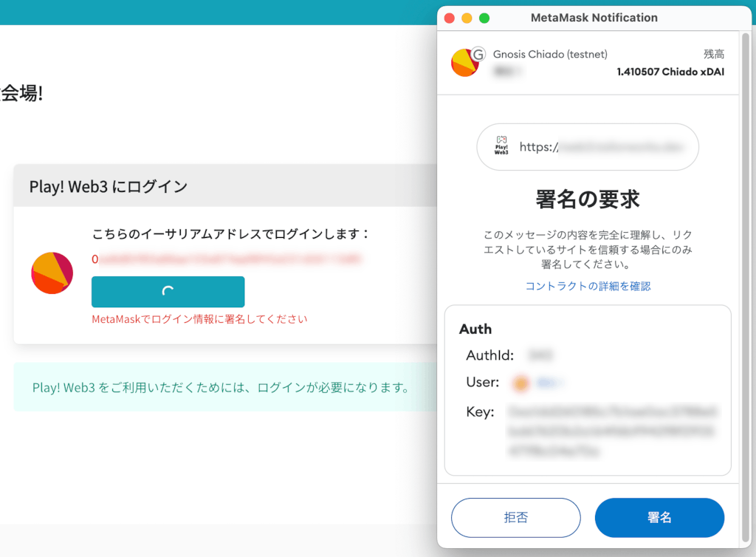The image size is (756, 557).
Task: Click the wallet avatar on the Play! Web3 login card
Action: pyautogui.click(x=52, y=273)
